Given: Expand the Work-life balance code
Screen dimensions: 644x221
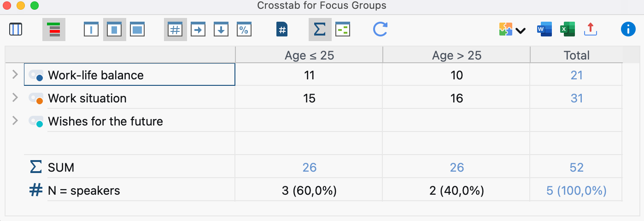Looking at the screenshot, I should coord(15,74).
